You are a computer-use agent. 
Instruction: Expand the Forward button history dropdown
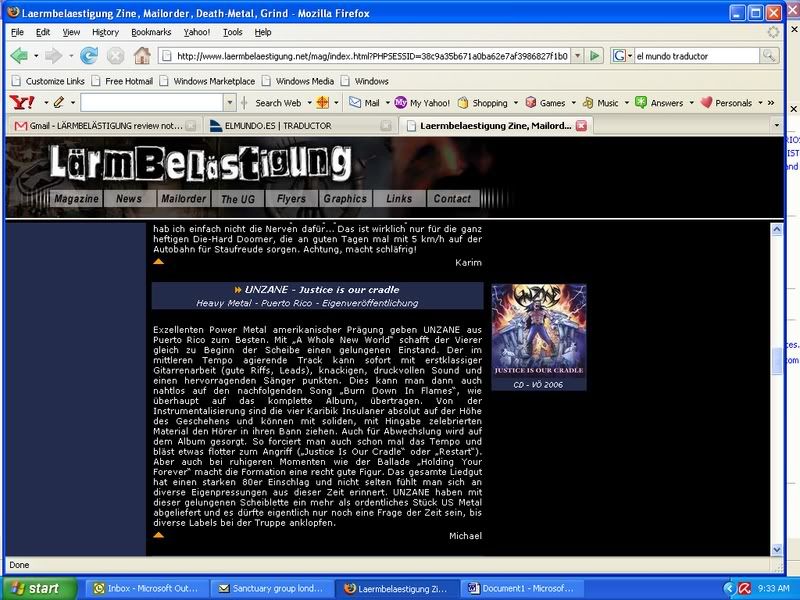click(70, 56)
